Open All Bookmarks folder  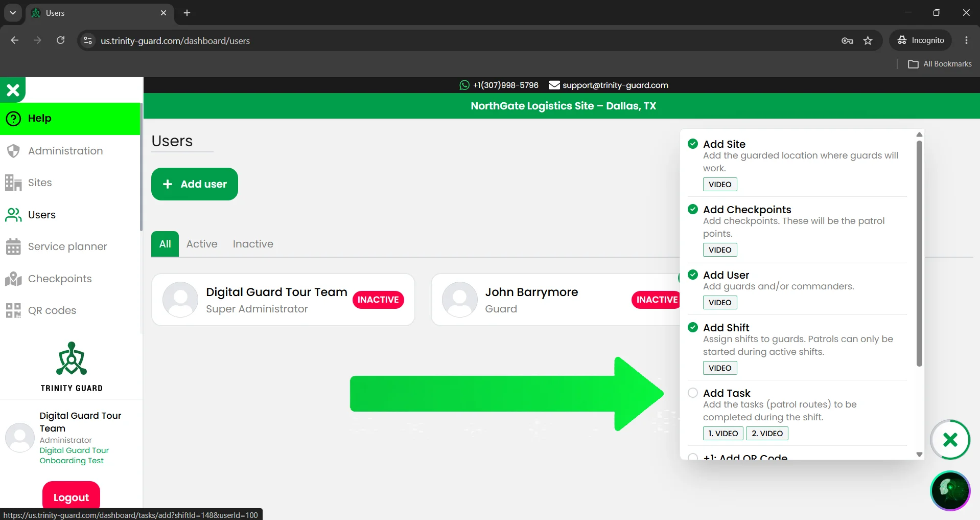pyautogui.click(x=940, y=64)
